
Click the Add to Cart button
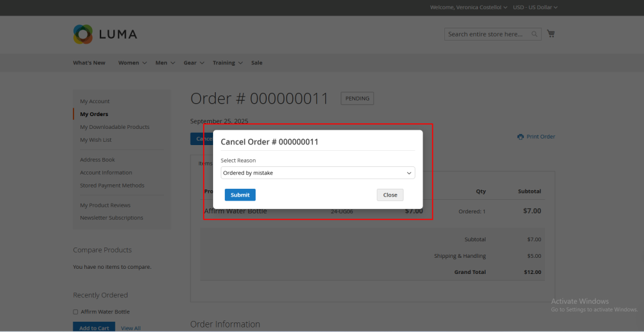94,327
